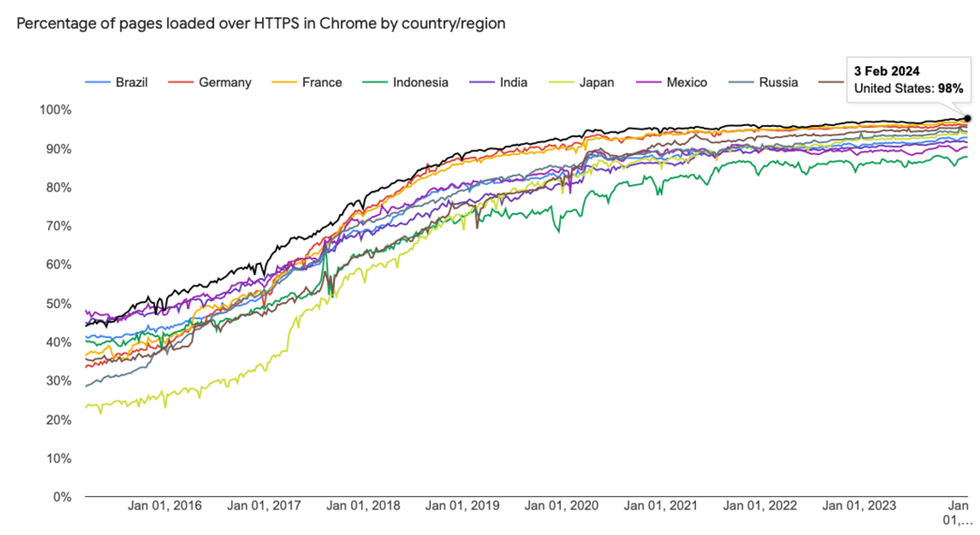Select the Indonesia legend entry

[x=420, y=83]
